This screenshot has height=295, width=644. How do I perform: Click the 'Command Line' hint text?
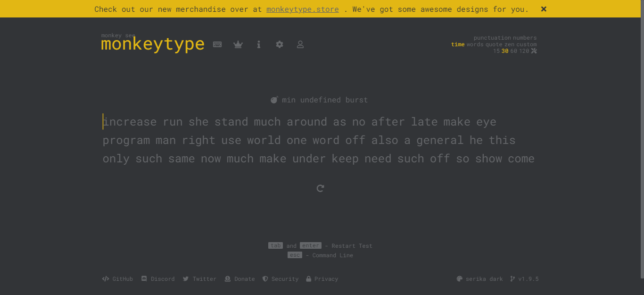(333, 255)
